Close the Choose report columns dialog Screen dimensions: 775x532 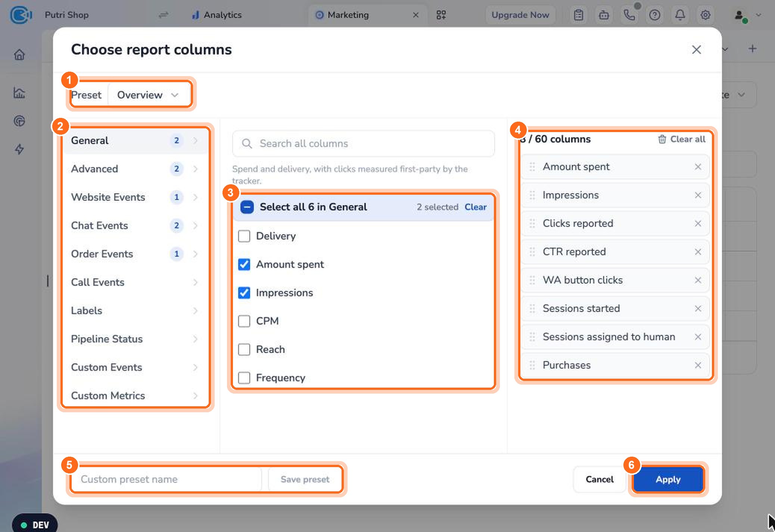click(696, 50)
